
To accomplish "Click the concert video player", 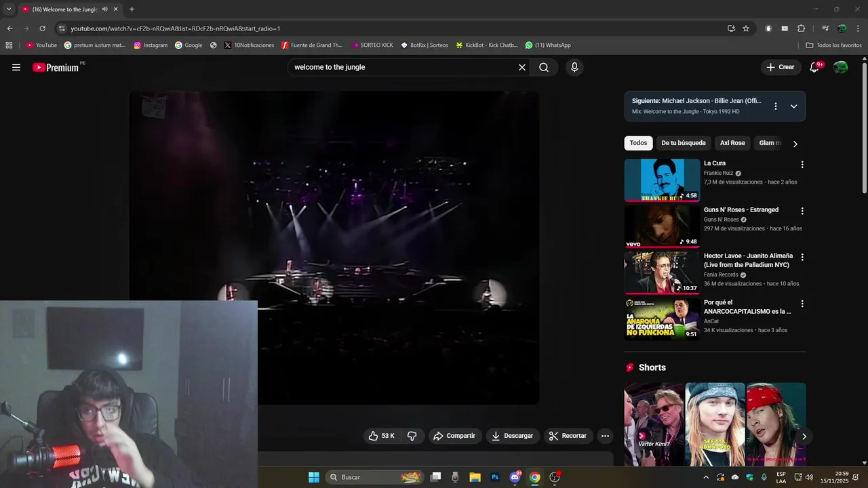I will pyautogui.click(x=334, y=247).
